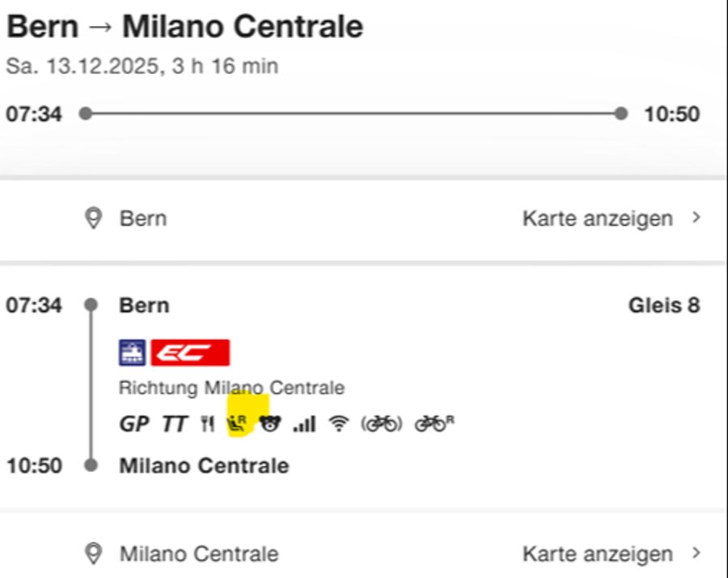Click the highlighted seat reservation icon
Image resolution: width=728 pixels, height=578 pixels.
(x=238, y=423)
